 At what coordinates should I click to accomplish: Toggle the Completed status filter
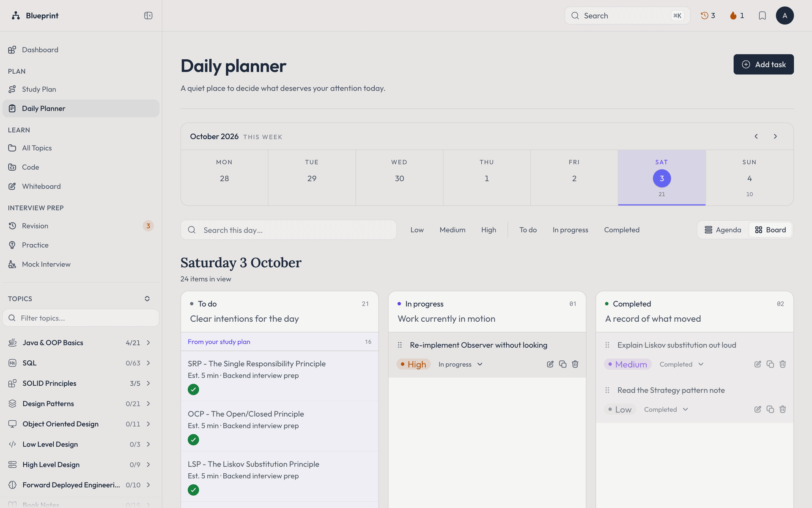click(622, 230)
